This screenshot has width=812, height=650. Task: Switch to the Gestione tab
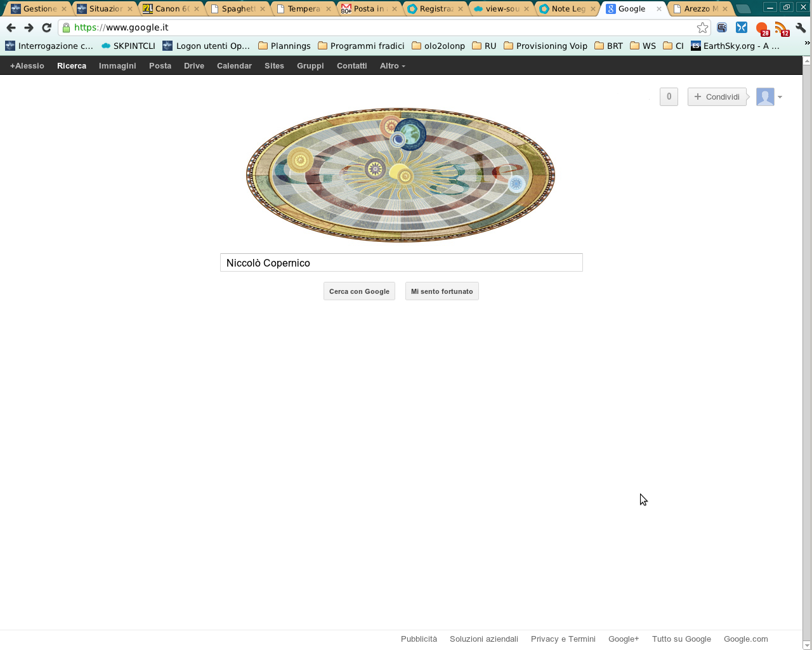click(39, 9)
